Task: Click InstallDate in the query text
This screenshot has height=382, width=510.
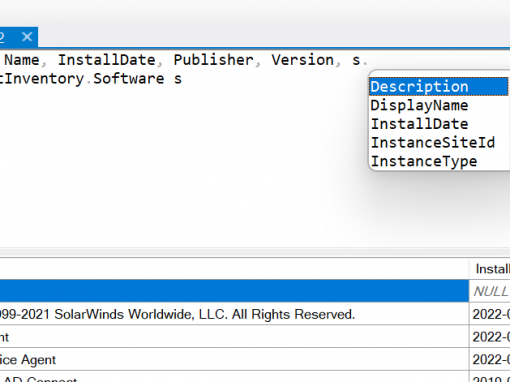Action: (107, 60)
